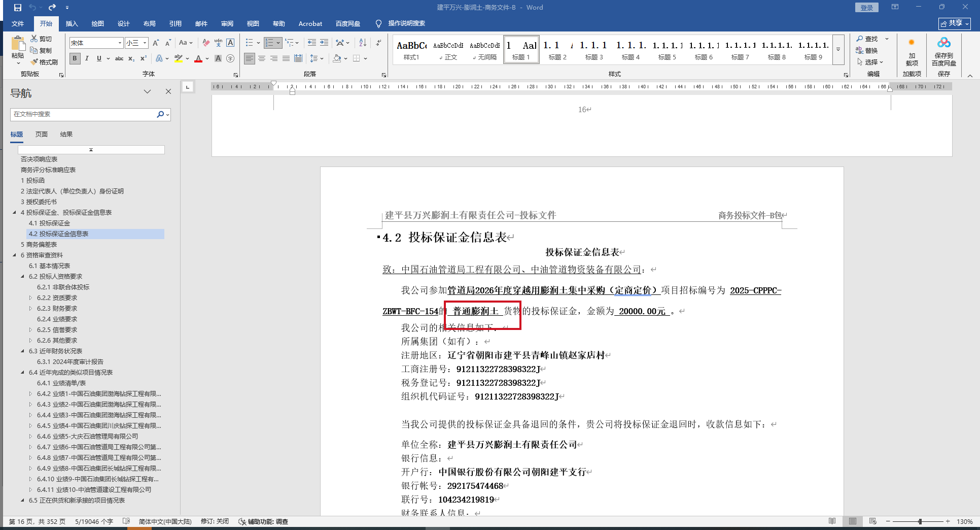This screenshot has width=980, height=530.
Task: Click the Save icon in title bar
Action: [18, 8]
